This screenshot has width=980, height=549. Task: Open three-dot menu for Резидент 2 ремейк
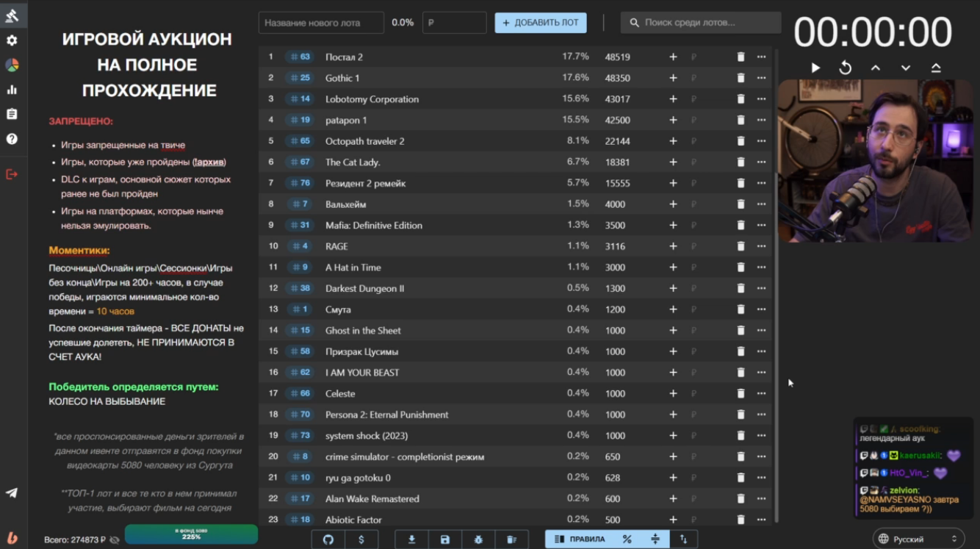[761, 183]
